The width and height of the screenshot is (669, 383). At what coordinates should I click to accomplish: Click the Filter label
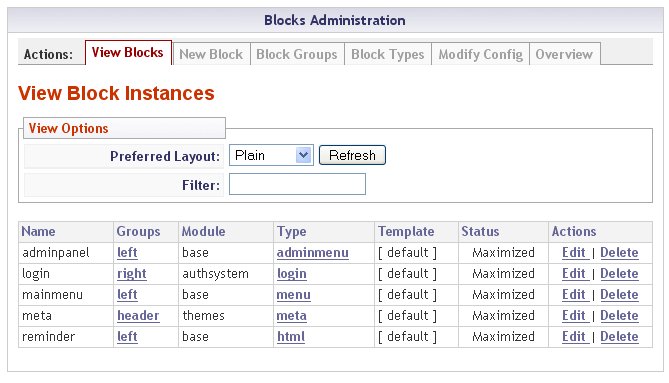201,185
